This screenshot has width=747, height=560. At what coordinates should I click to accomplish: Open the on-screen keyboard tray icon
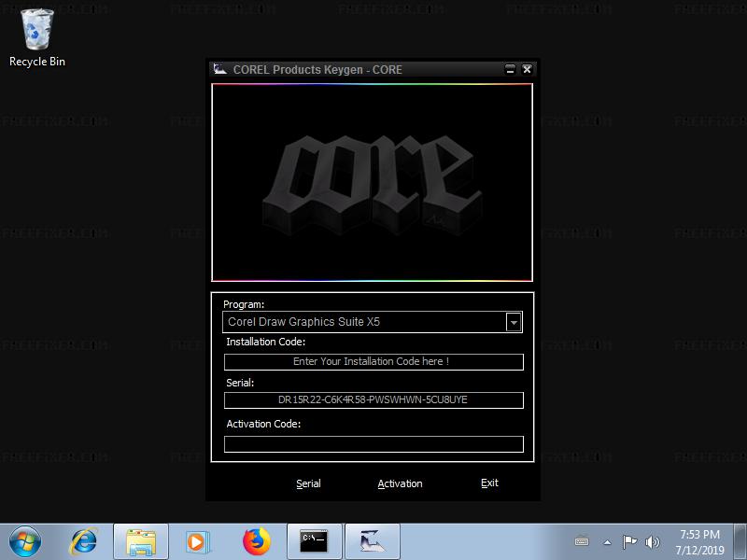tap(582, 542)
